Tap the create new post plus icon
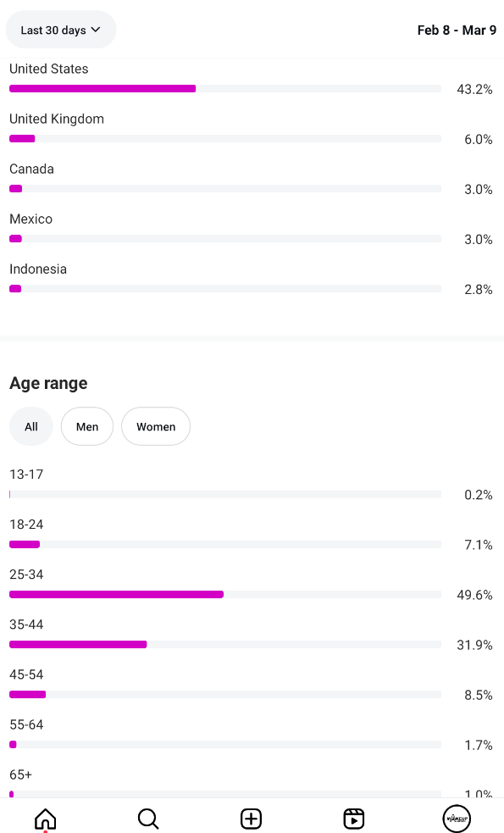Screen dimensions: 504x833 click(x=252, y=819)
